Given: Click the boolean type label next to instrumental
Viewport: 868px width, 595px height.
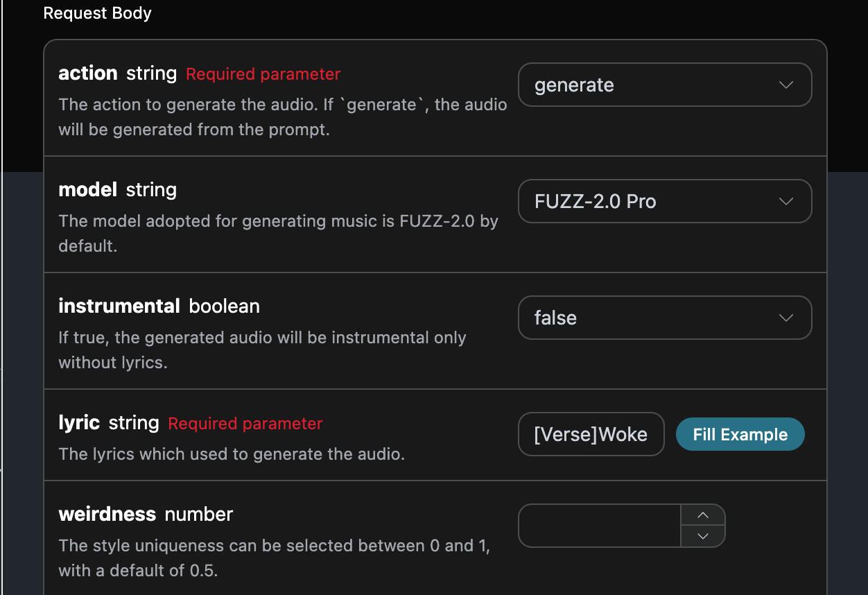Looking at the screenshot, I should [225, 307].
